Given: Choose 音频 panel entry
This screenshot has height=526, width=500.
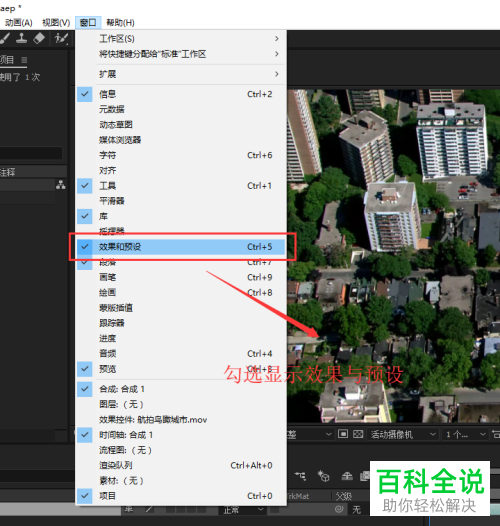Looking at the screenshot, I should 181,354.
